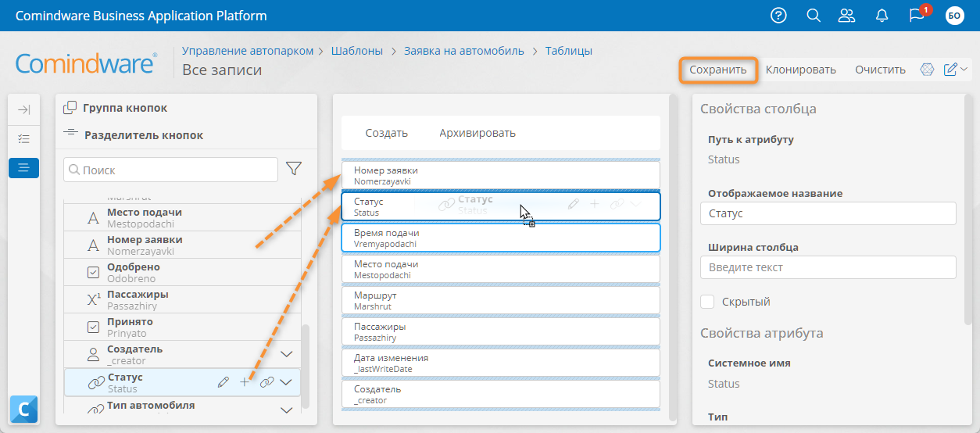Viewport: 980px width, 433px height.
Task: Expand the Создатель attribute chevron
Action: tap(286, 354)
